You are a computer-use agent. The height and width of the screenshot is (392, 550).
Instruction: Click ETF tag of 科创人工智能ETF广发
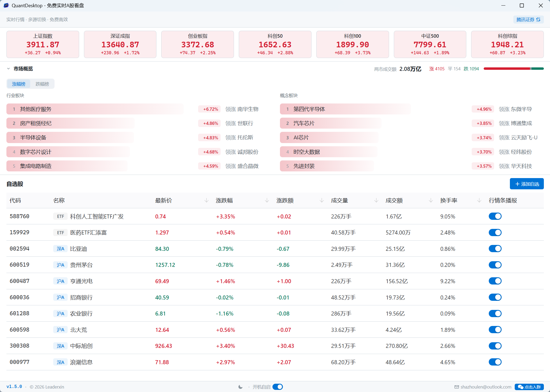[60, 216]
